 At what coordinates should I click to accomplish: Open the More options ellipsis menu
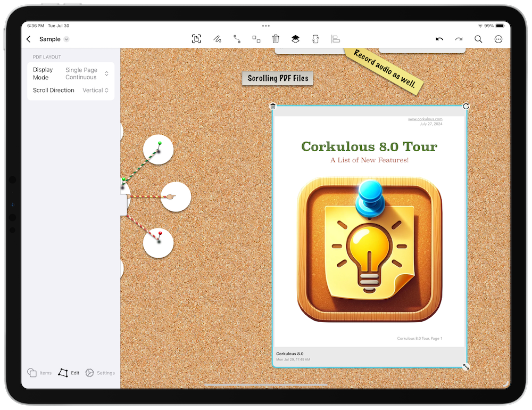[498, 39]
